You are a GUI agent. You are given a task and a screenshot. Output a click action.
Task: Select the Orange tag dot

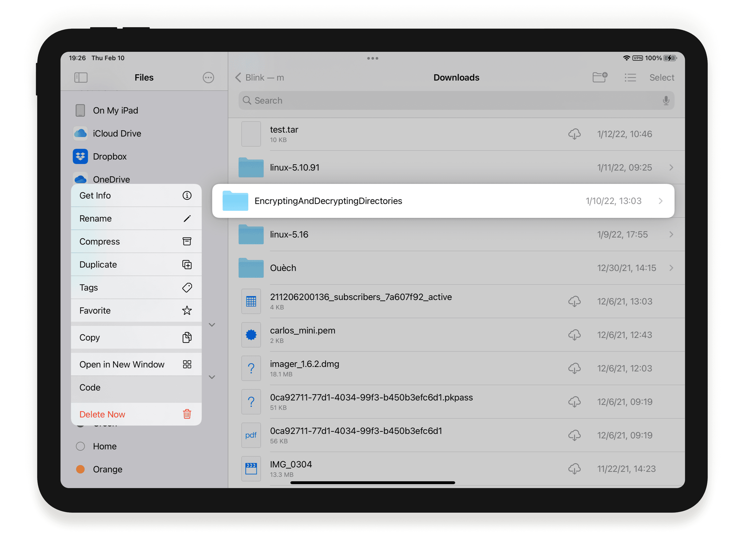point(80,469)
